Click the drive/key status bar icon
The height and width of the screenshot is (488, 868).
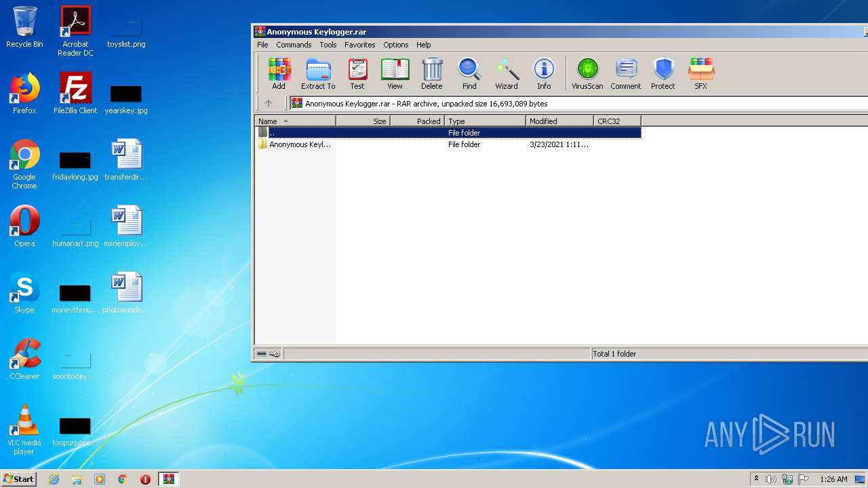click(x=269, y=354)
